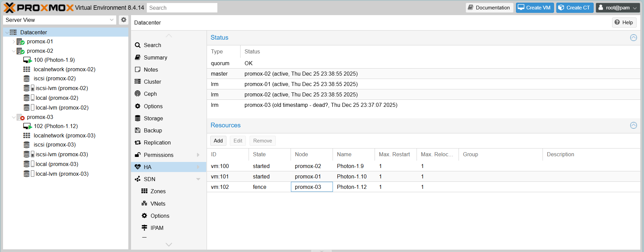Screen dimensions: 644x252
Task: Click the Storage database icon in the menu
Action: pos(137,118)
